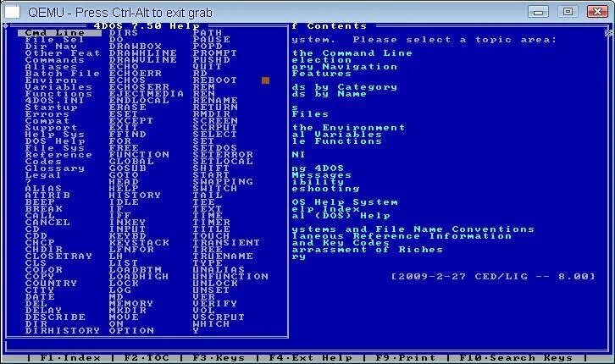Follow 'ds by Category' topic link
Screen dimensions: 615x364
345,87
